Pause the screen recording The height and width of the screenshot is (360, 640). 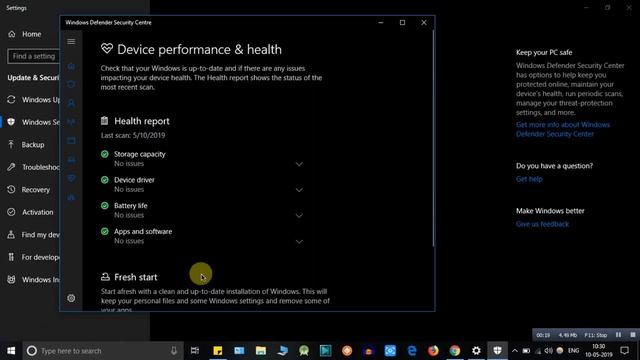tap(618, 335)
